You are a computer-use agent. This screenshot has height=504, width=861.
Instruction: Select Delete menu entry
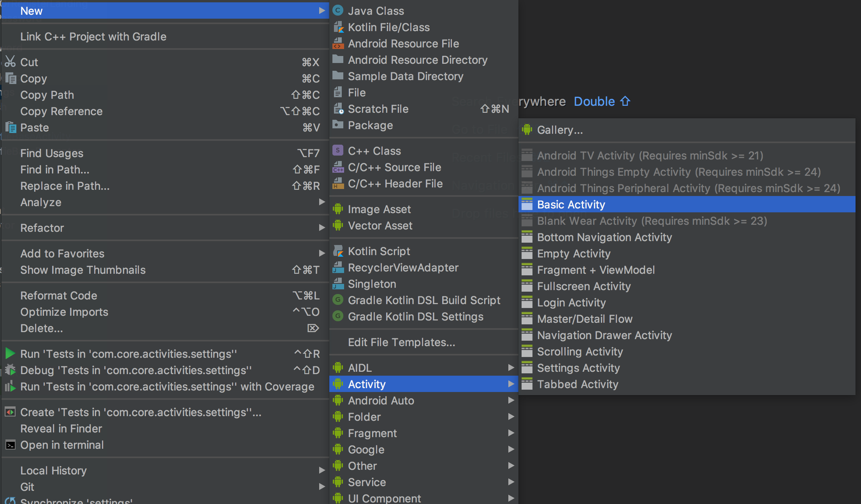pos(165,328)
